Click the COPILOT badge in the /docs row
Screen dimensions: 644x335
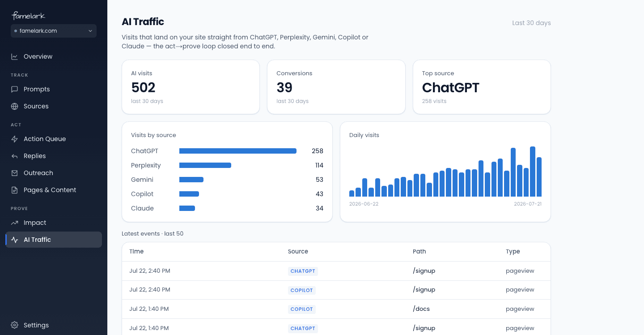(x=302, y=309)
